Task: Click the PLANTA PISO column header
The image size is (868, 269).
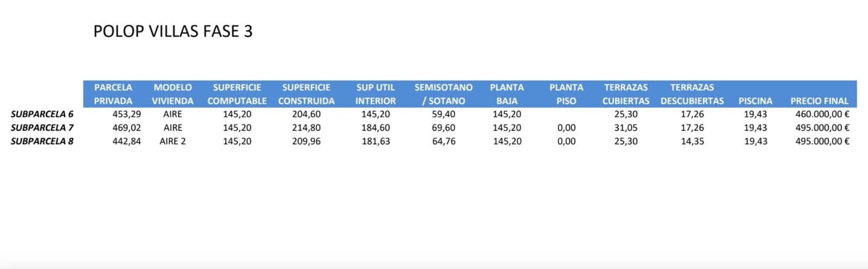Action: coord(566,94)
